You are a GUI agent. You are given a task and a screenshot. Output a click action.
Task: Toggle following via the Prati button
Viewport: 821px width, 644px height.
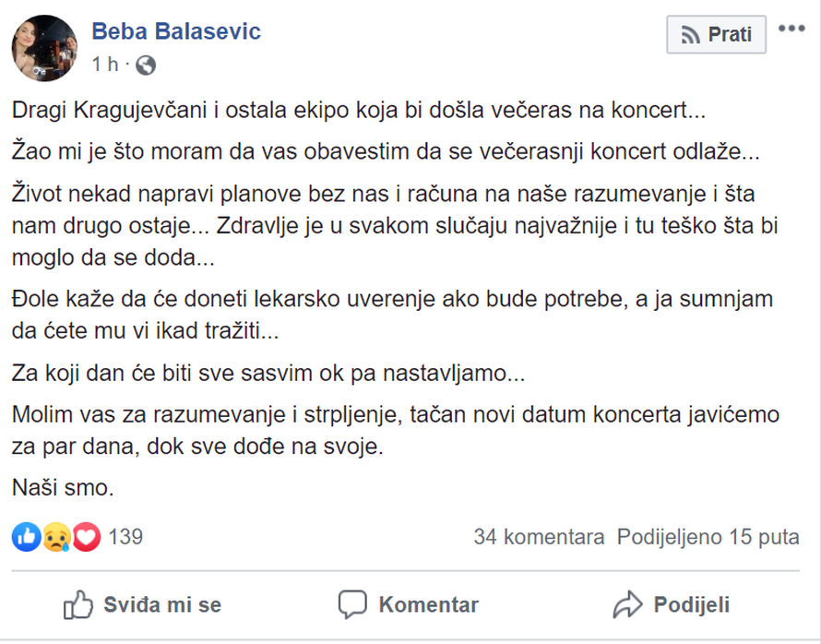716,34
